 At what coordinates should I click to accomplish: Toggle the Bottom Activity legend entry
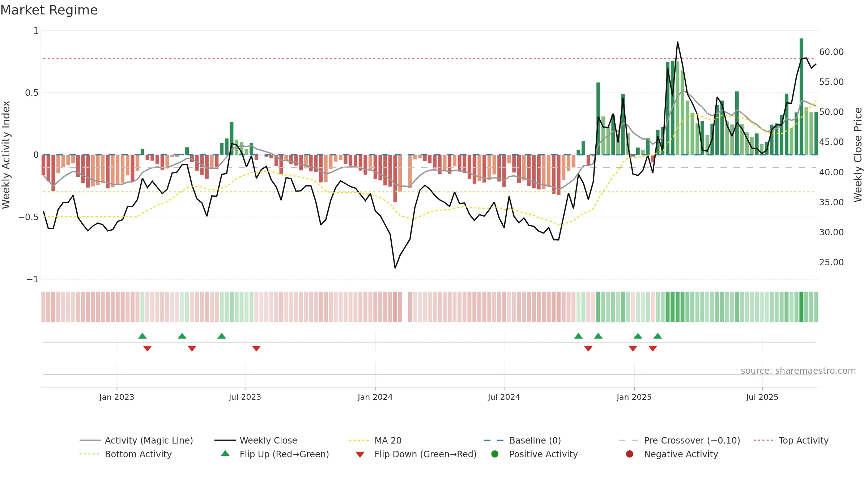click(x=125, y=454)
